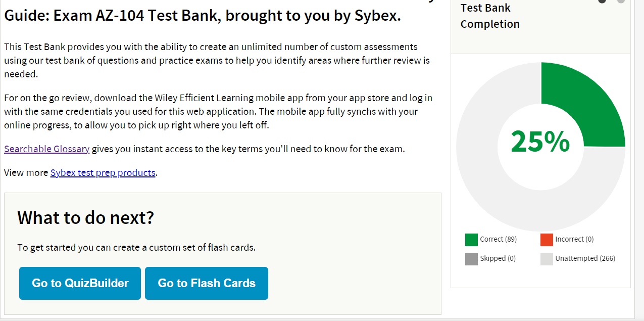Select the dark carousel dot indicator
Viewport: 644px width, 321px height.
(x=602, y=1)
